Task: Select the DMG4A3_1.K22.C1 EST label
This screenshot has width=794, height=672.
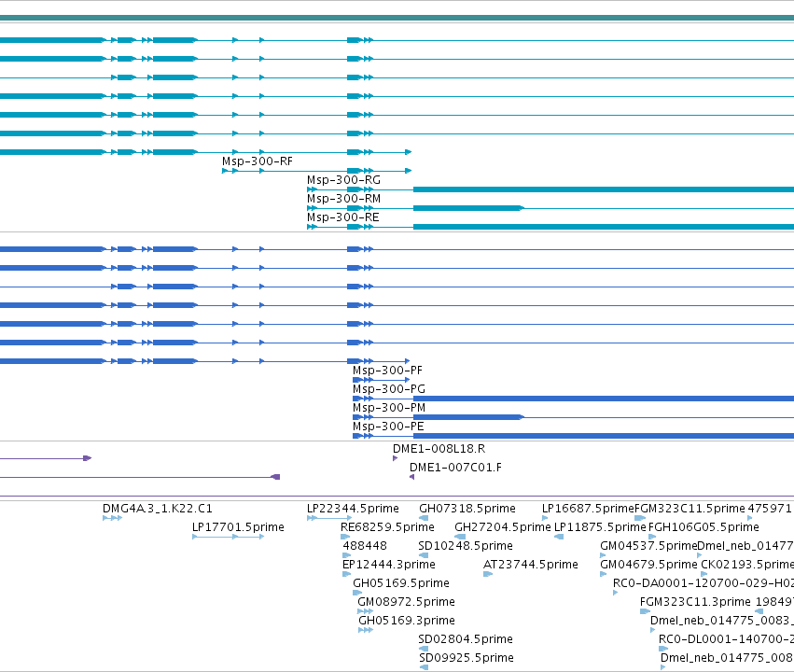Action: (x=158, y=509)
